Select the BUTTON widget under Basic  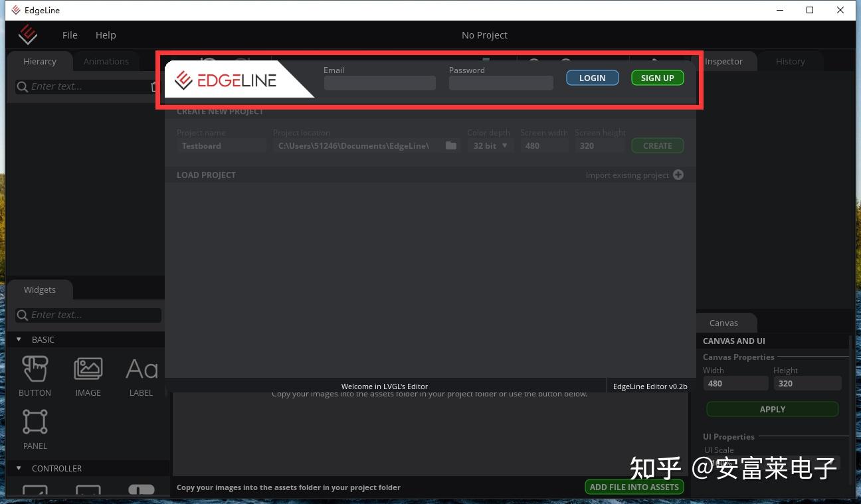click(x=35, y=375)
